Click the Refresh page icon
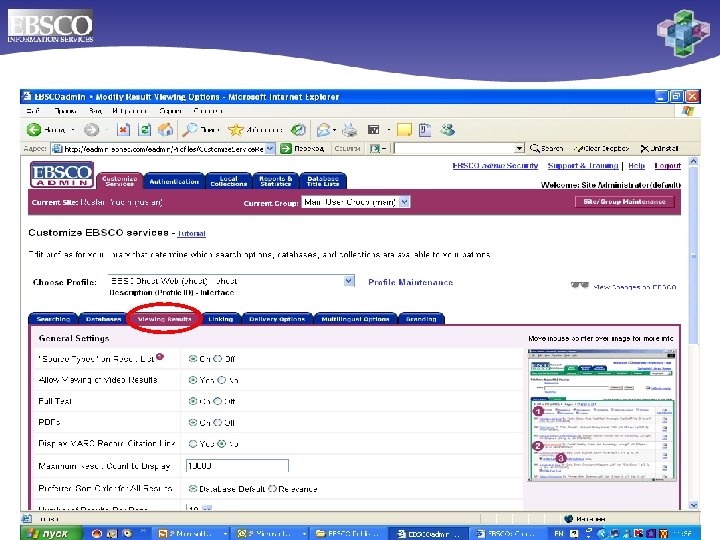 [x=144, y=130]
